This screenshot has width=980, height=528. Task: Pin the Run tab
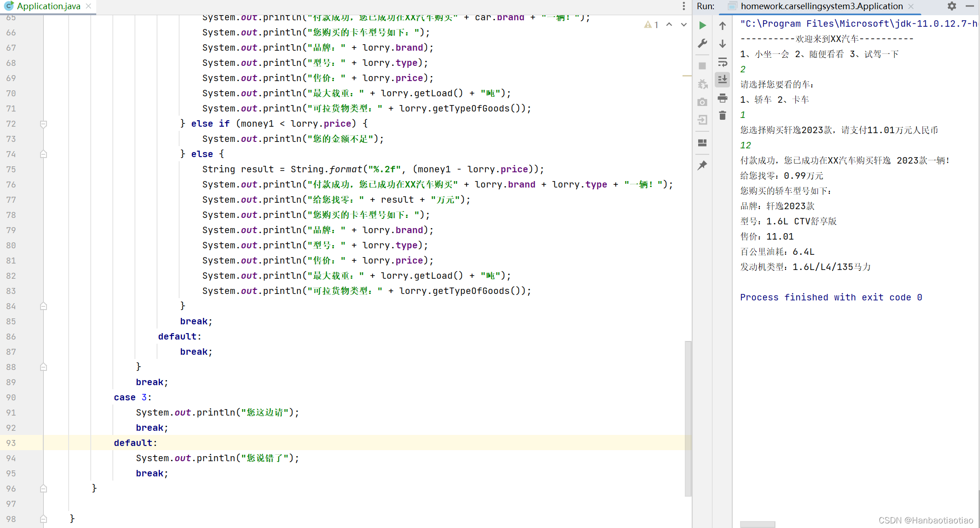702,165
